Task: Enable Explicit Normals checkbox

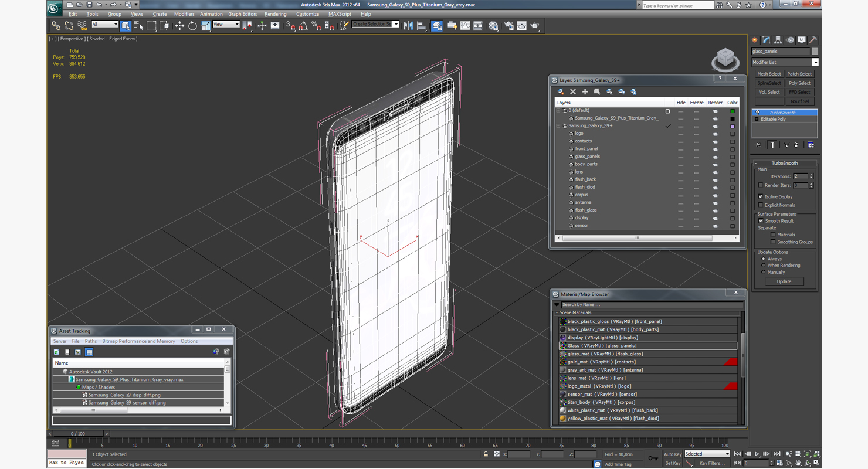Action: tap(761, 205)
